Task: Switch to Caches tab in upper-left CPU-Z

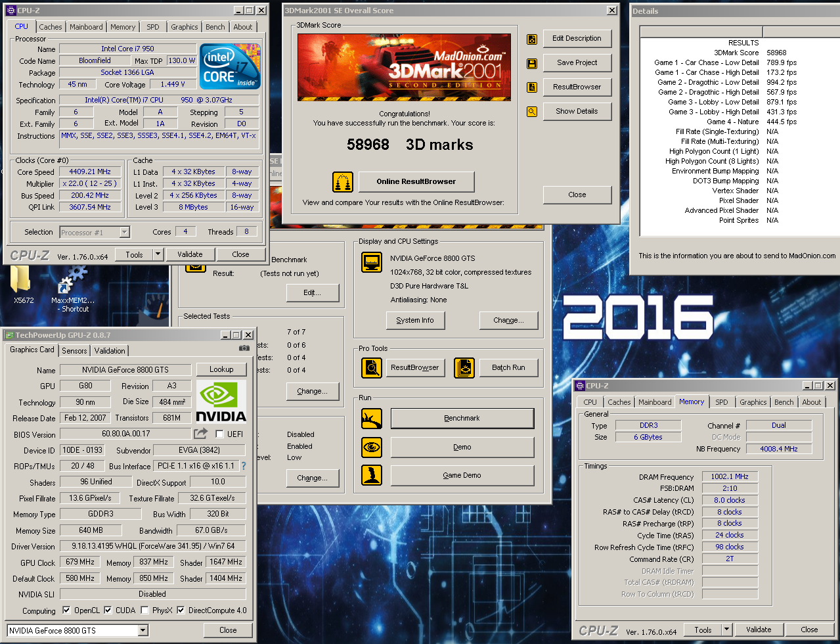Action: point(51,27)
